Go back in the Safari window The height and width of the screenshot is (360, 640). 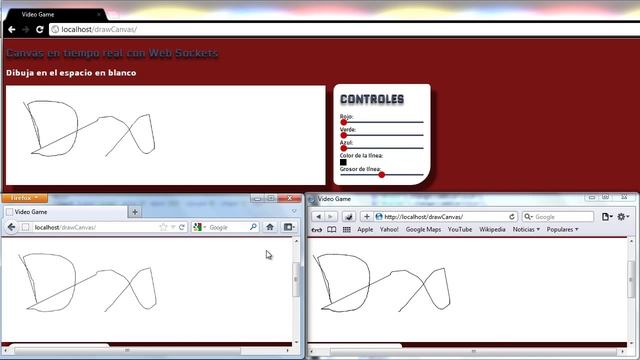tap(318, 217)
